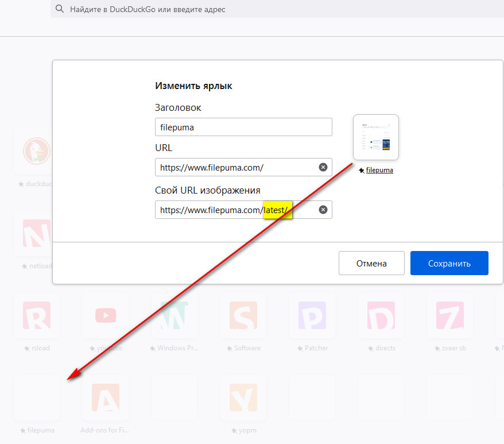The image size is (504, 444).
Task: Open the Patcher shortcut tile
Action: click(x=312, y=315)
